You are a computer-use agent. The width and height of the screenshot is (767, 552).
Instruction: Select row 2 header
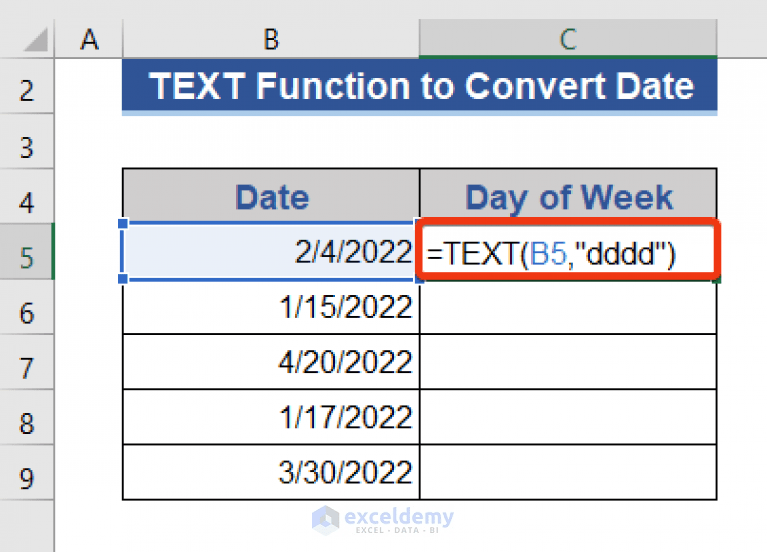26,87
